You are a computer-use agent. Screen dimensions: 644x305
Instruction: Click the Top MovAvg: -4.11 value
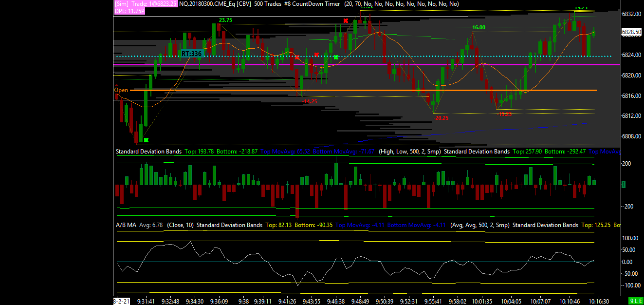click(x=359, y=225)
